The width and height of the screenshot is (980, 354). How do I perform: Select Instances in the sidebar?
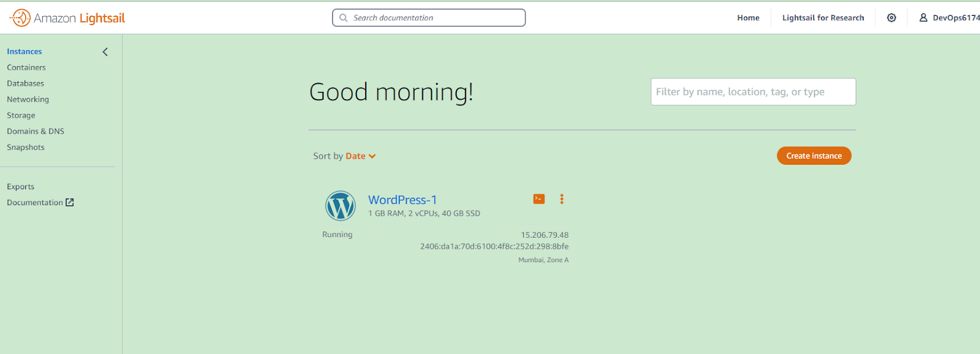coord(24,51)
